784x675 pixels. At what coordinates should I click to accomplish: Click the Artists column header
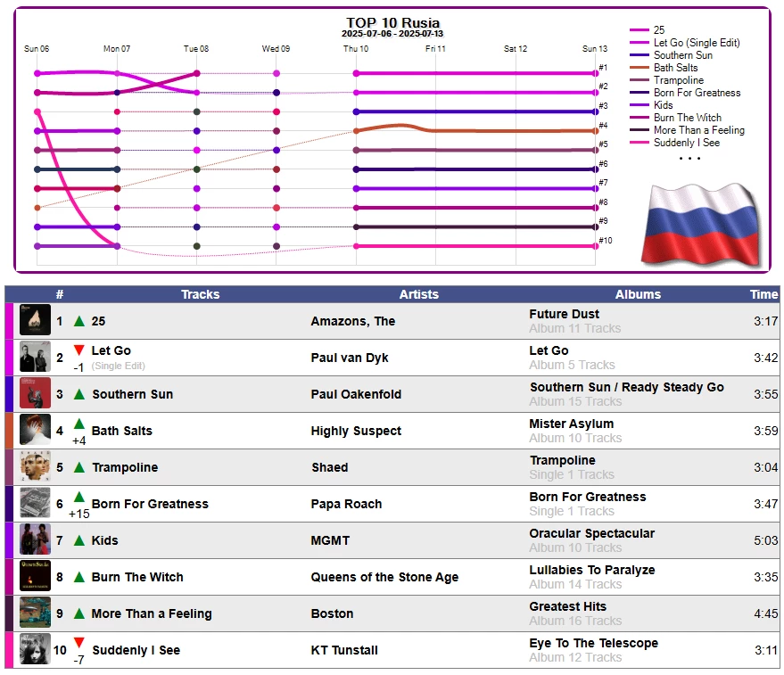pyautogui.click(x=418, y=294)
